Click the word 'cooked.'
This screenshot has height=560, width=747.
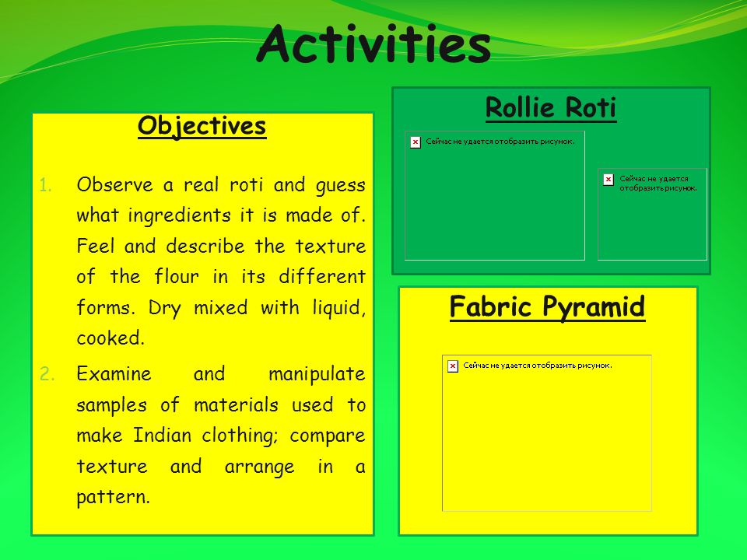pyautogui.click(x=110, y=338)
